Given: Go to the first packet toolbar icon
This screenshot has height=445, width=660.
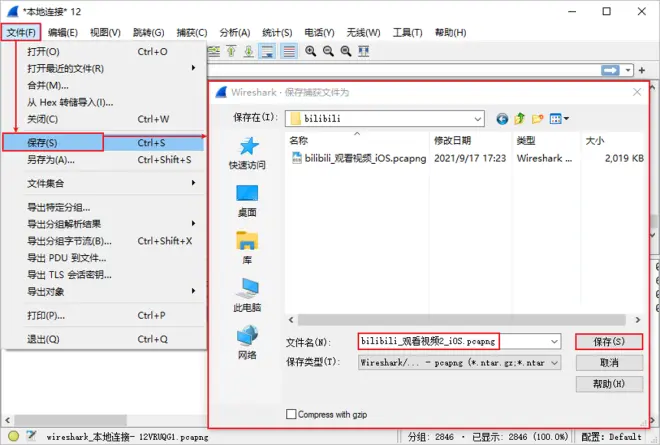Looking at the screenshot, I should coord(231,51).
